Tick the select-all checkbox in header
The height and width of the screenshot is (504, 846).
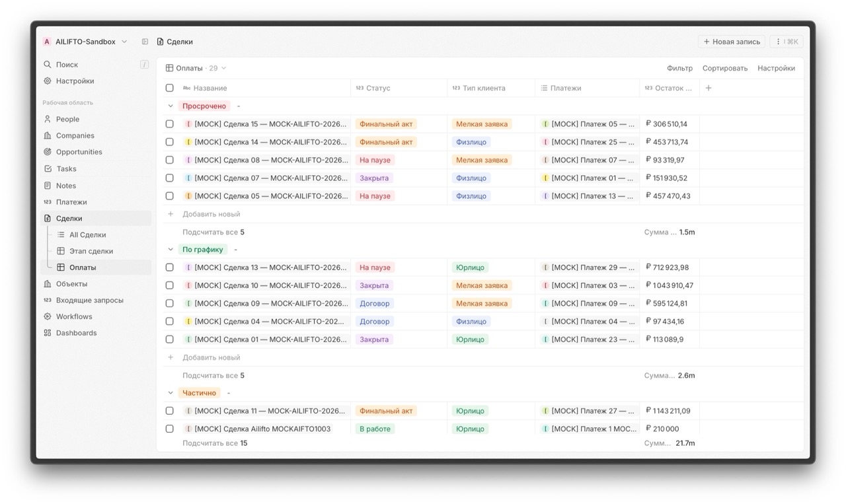click(170, 88)
